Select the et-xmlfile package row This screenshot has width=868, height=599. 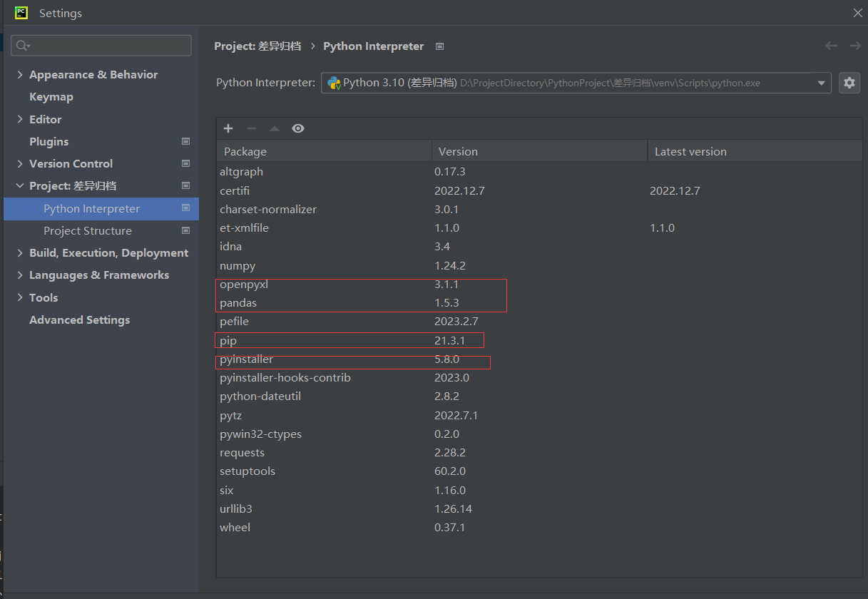click(539, 228)
